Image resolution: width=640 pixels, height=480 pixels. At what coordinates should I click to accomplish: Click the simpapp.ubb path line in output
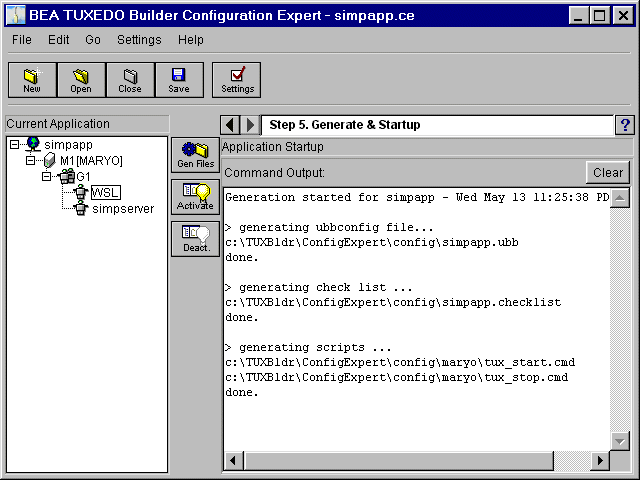372,242
